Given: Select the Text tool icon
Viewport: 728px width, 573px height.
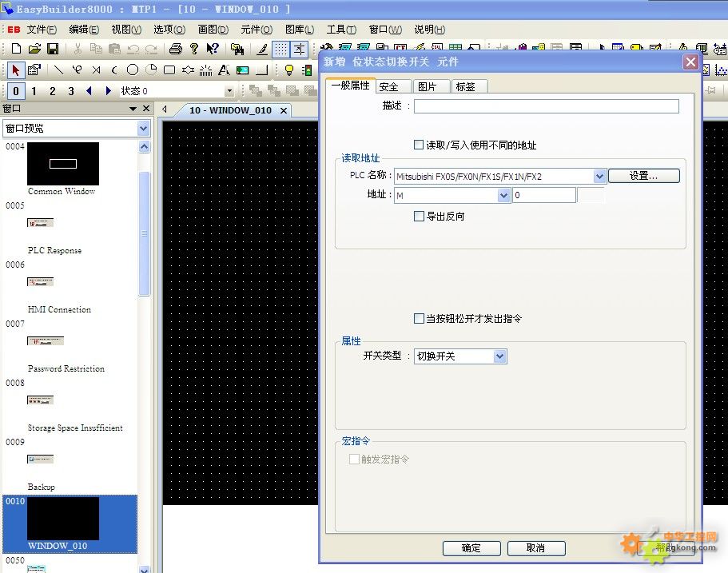Looking at the screenshot, I should (x=224, y=70).
